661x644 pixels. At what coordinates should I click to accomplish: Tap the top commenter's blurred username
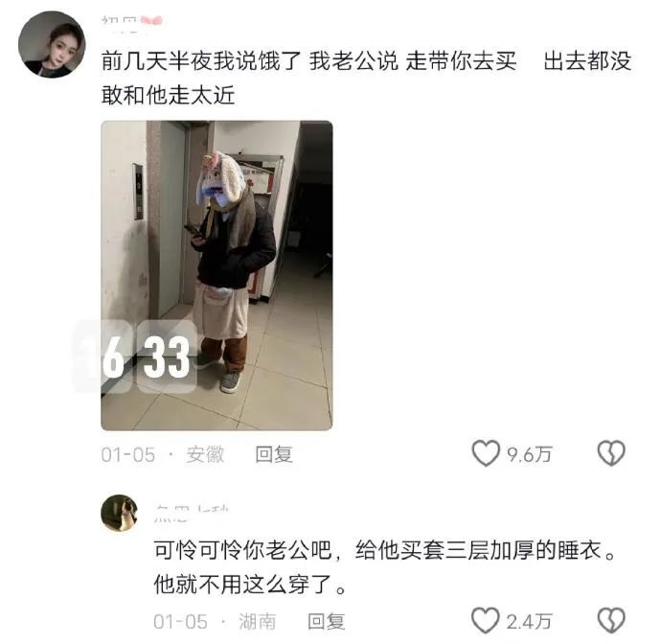[x=132, y=22]
